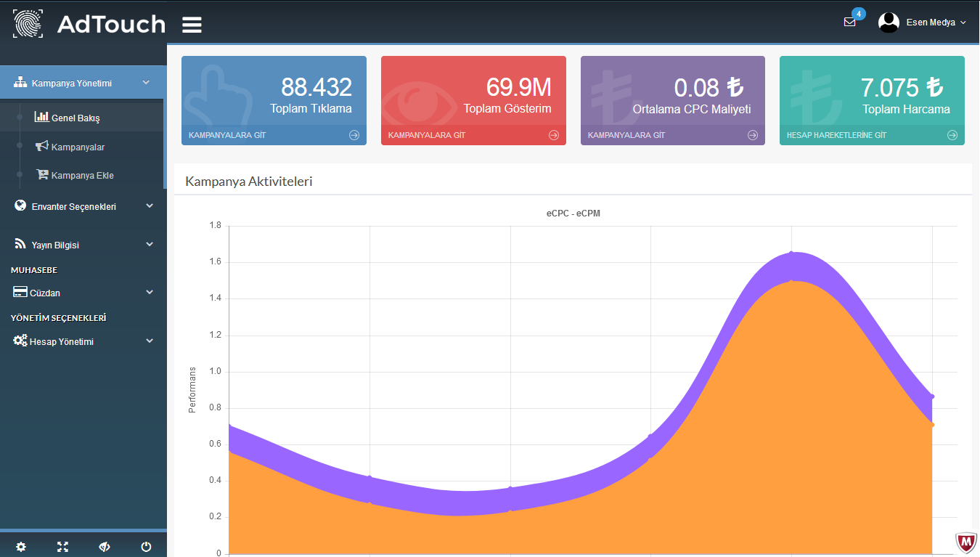Click the 88.432 total clicks value
Image resolution: width=980 pixels, height=557 pixels.
point(317,87)
